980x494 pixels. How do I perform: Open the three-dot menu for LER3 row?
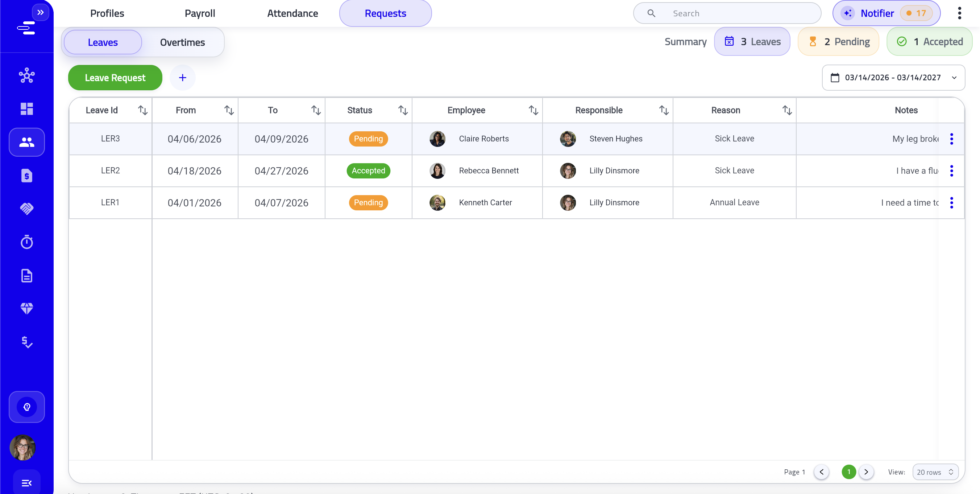coord(951,139)
